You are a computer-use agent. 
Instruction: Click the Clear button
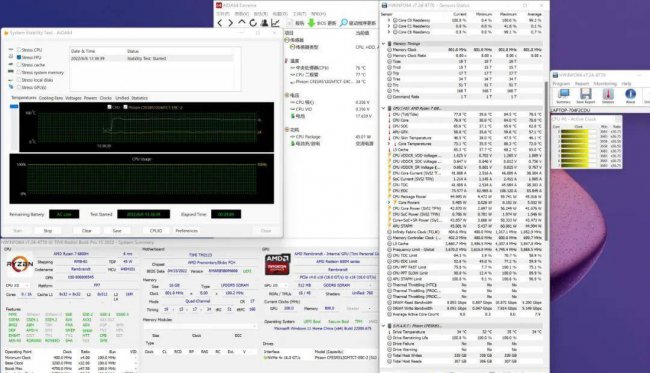pyautogui.click(x=87, y=230)
